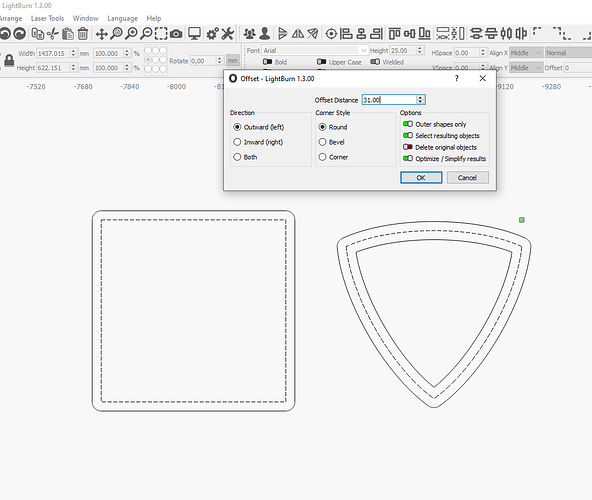Image resolution: width=592 pixels, height=500 pixels.
Task: Confirm the offset with OK
Action: (421, 177)
